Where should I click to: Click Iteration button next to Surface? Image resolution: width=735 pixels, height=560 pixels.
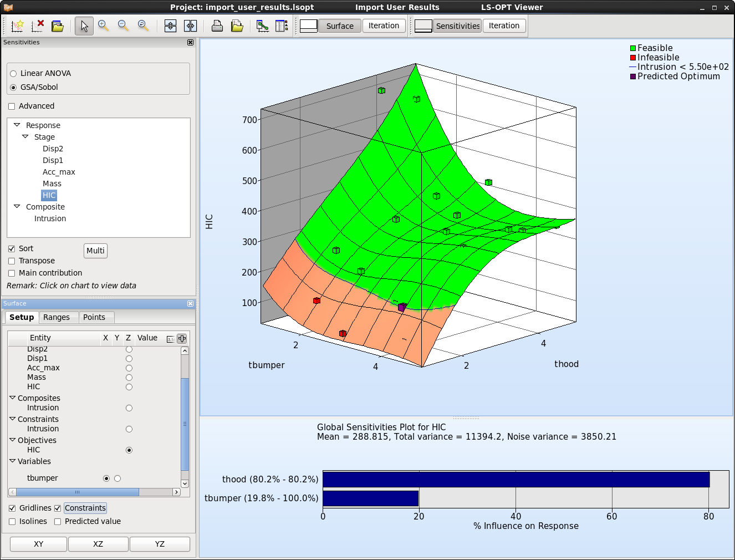pos(384,26)
